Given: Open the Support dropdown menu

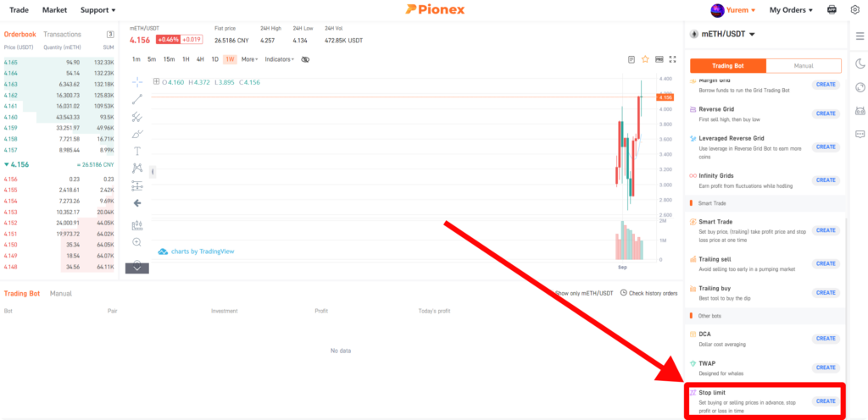Looking at the screenshot, I should tap(98, 10).
